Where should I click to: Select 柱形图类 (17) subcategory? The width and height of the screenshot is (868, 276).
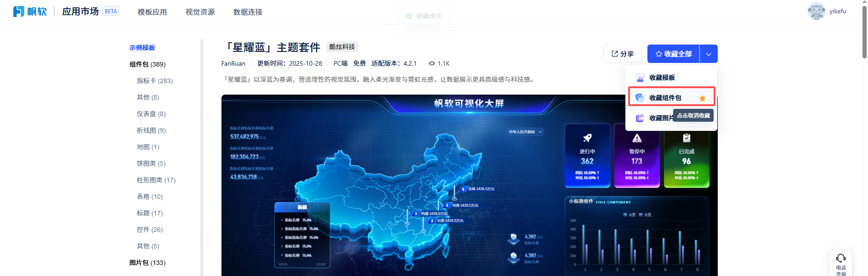156,180
